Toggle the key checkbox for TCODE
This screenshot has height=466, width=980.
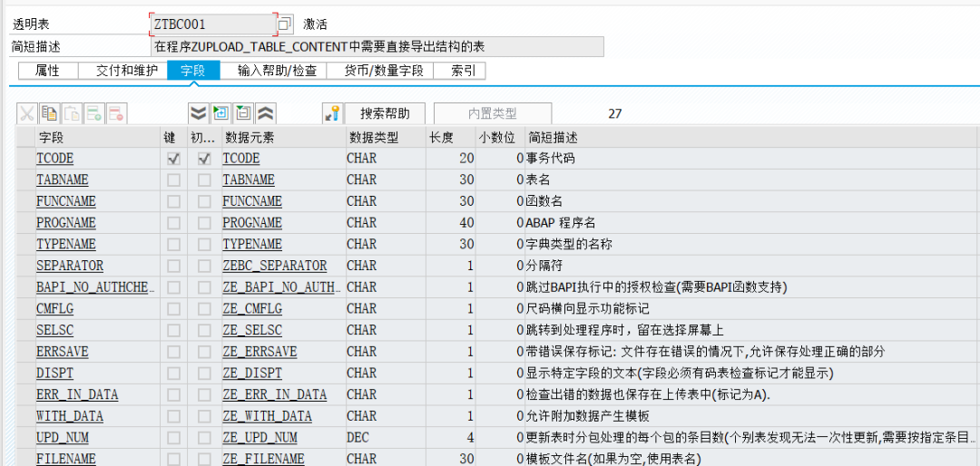173,159
